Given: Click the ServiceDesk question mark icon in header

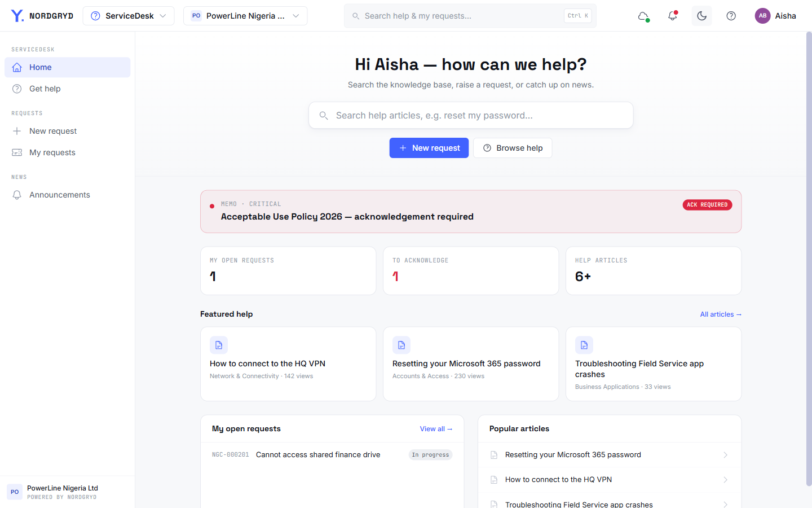Looking at the screenshot, I should 95,16.
